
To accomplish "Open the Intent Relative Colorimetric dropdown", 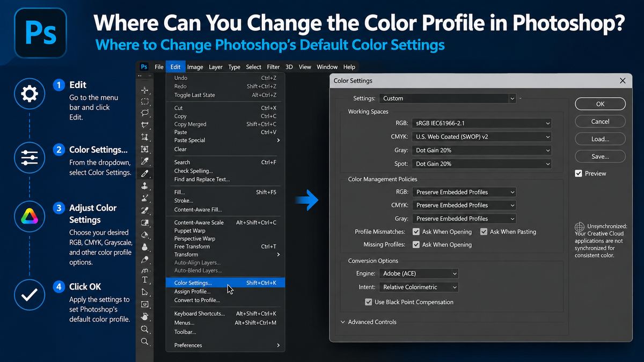I will [419, 287].
